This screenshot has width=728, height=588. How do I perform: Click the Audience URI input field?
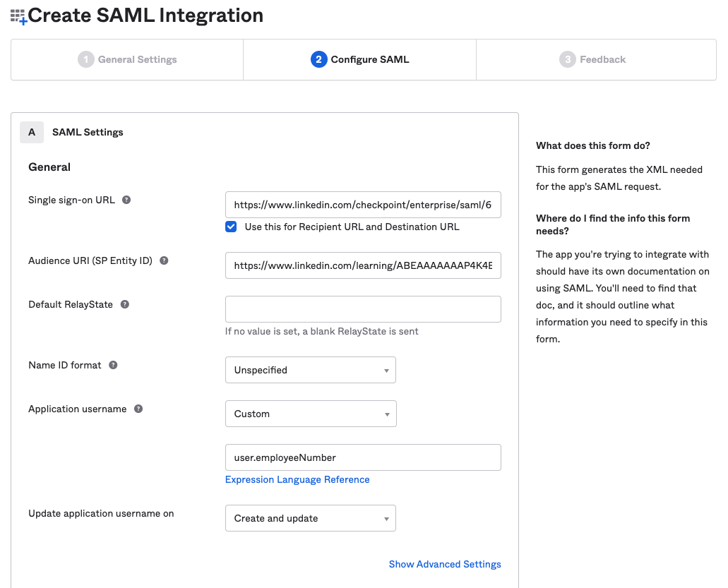[x=362, y=265]
